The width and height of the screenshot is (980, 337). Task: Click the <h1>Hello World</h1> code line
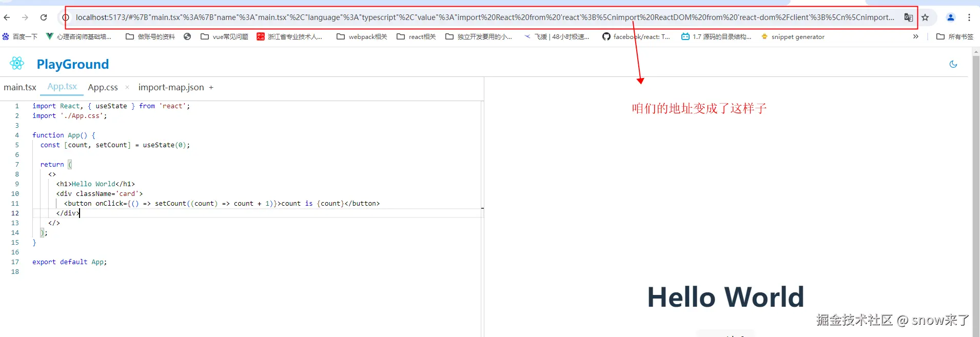pyautogui.click(x=95, y=184)
